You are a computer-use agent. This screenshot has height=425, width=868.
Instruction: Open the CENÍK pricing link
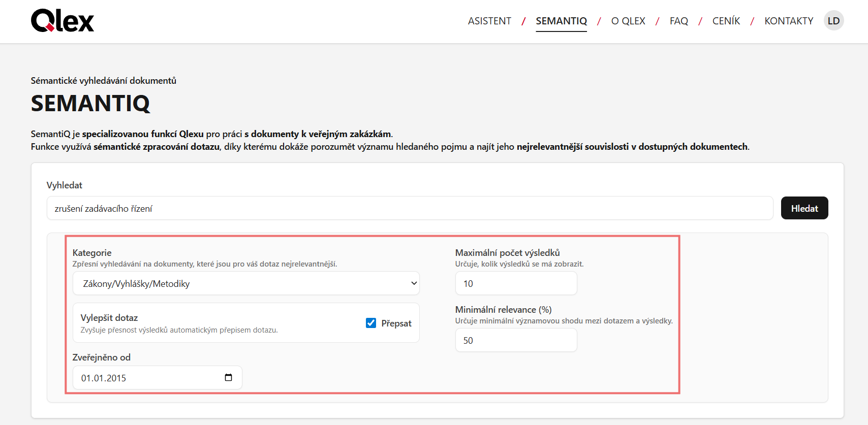click(x=726, y=21)
